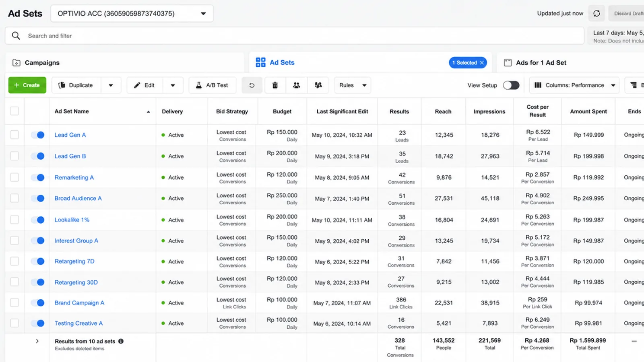Expand the Results from 10 ad sets row
This screenshot has height=362, width=644.
tap(37, 341)
